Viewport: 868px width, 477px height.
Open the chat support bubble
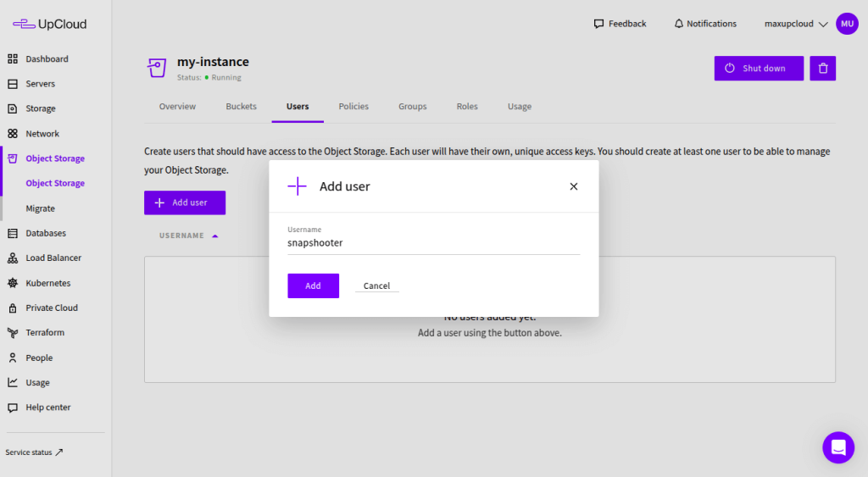(x=837, y=447)
